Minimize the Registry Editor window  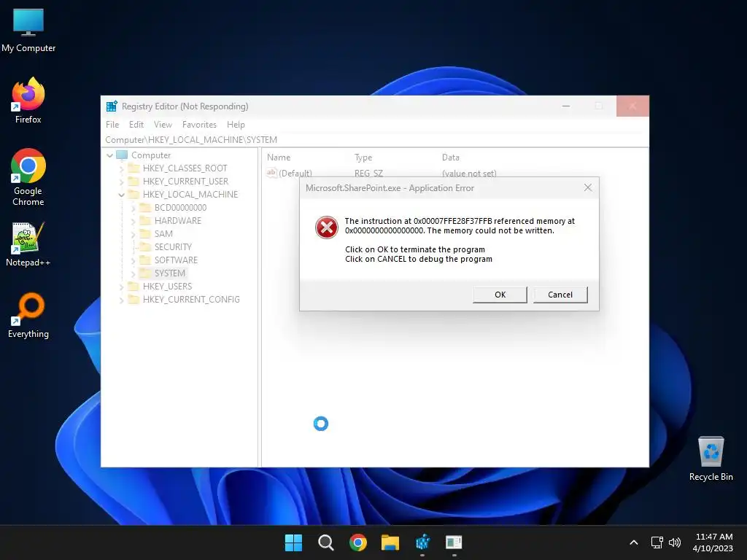point(566,106)
